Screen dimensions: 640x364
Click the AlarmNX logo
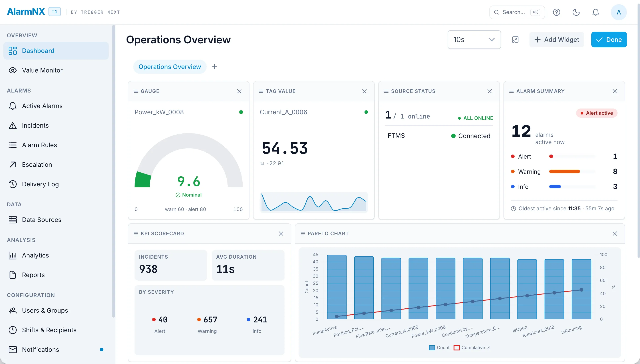point(26,12)
